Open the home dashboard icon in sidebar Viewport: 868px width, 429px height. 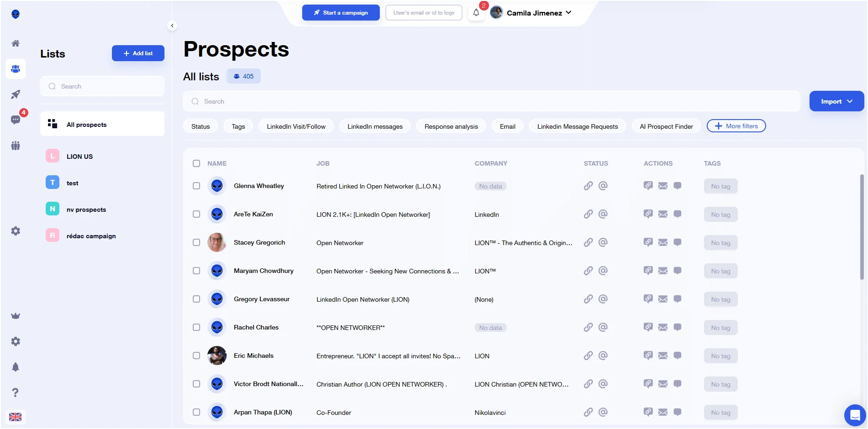tap(16, 43)
